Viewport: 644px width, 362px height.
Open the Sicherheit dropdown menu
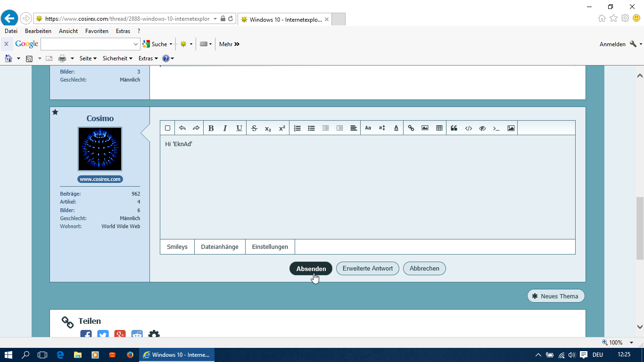[x=118, y=58]
